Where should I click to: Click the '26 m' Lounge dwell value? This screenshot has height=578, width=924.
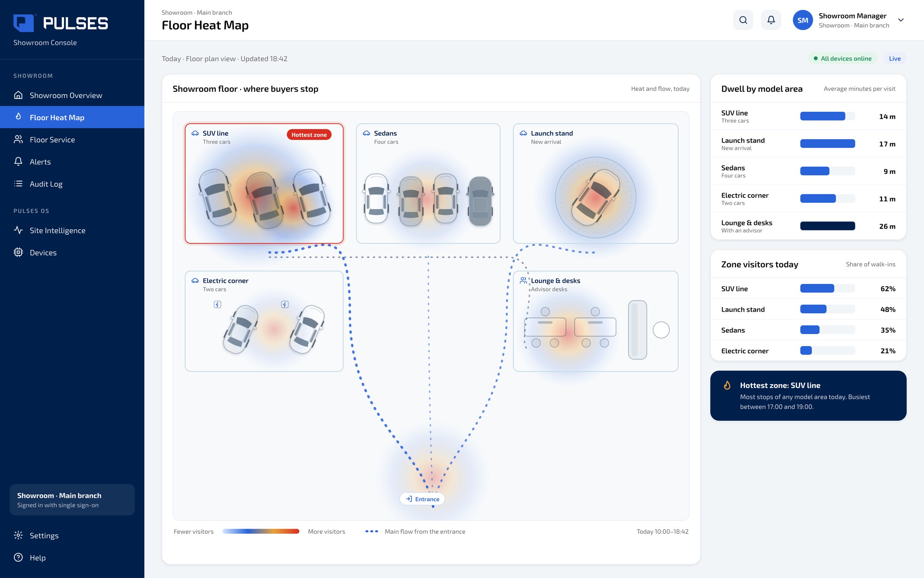[887, 226]
